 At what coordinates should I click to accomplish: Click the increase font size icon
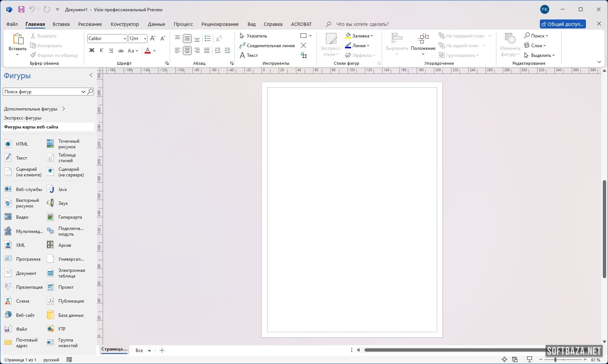(153, 39)
